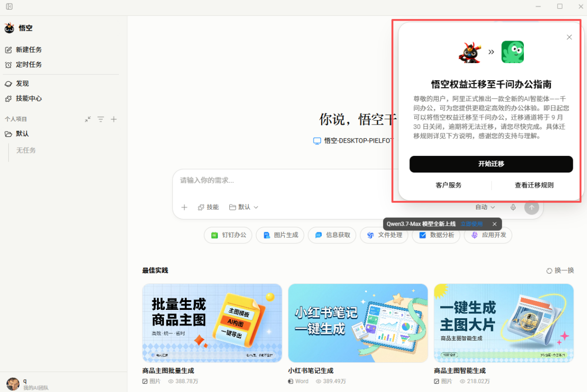The image size is (587, 392).
Task: Click the 我的AI团队 label
Action: click(x=36, y=388)
